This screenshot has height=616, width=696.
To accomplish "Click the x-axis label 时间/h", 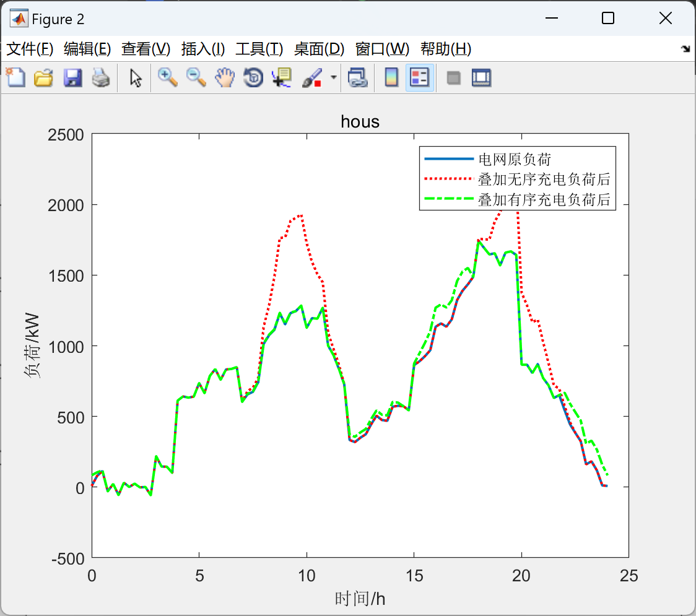I will click(x=360, y=599).
